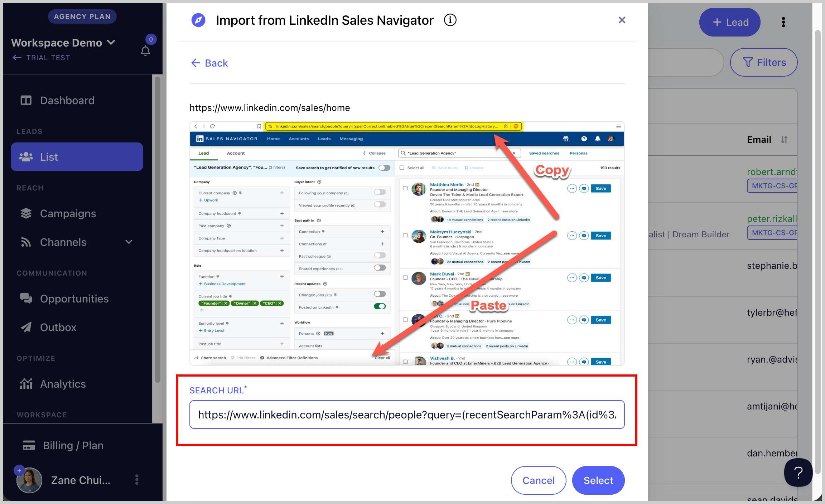Click the dan.hember email cell
The image size is (825, 504).
click(x=772, y=453)
